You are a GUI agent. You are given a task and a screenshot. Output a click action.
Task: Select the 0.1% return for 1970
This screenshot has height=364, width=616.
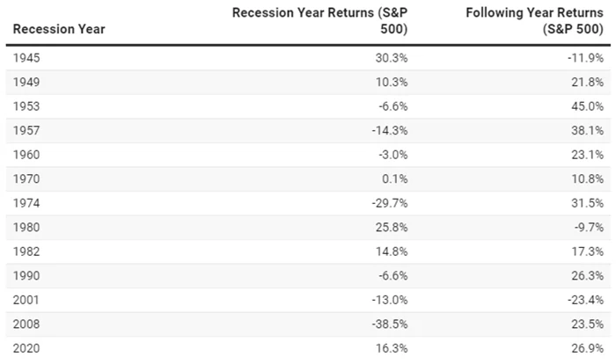point(395,178)
